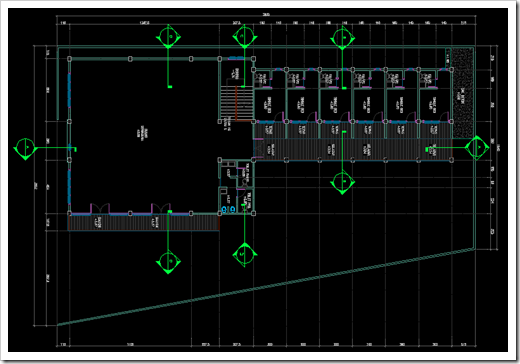Click the top section marker above the large hall
Viewport: 520px width, 364px height.
point(168,37)
